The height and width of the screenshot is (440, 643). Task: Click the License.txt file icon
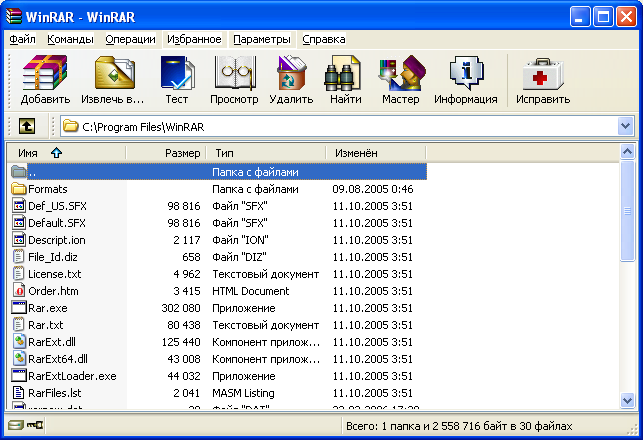[18, 274]
